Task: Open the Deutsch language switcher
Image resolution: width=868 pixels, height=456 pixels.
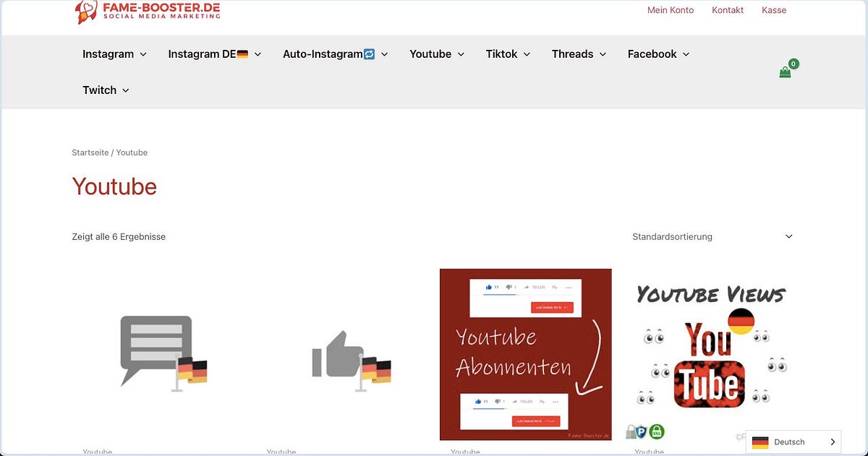Action: pos(793,442)
